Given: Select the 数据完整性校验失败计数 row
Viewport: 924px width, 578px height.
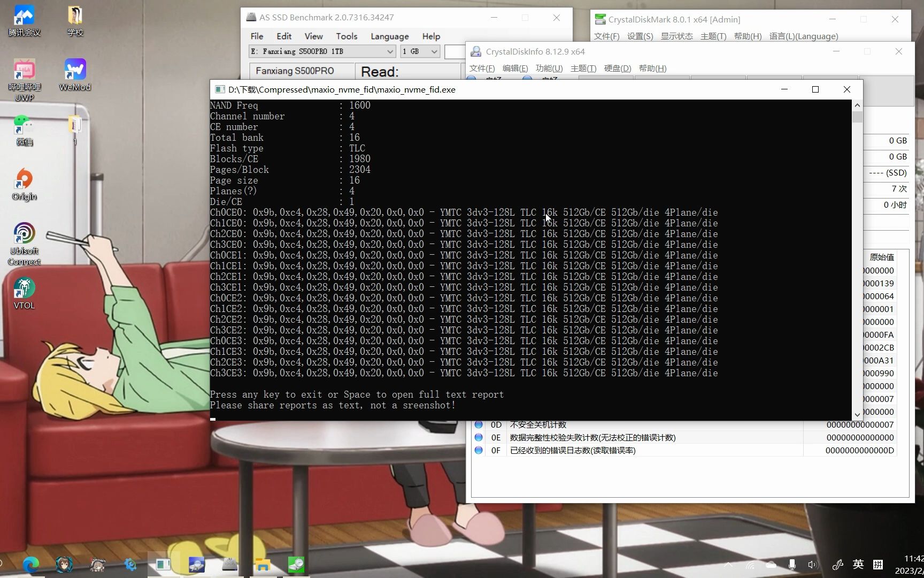Looking at the screenshot, I should point(684,437).
